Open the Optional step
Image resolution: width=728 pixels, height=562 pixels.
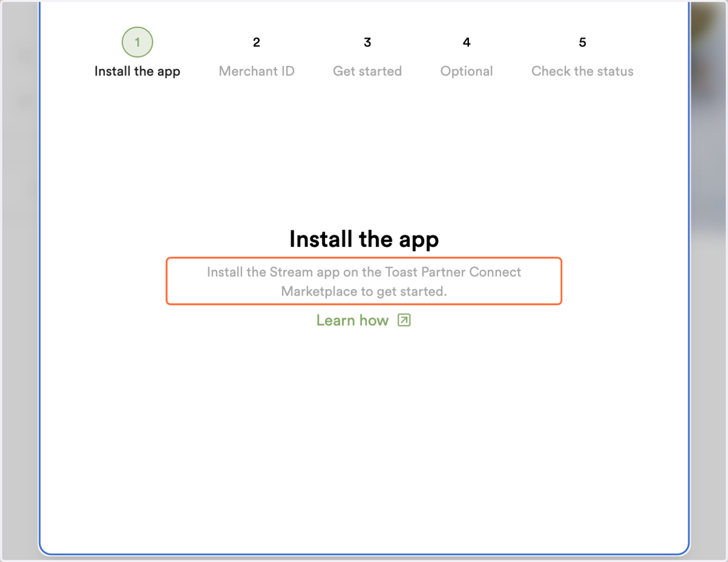[x=467, y=71]
